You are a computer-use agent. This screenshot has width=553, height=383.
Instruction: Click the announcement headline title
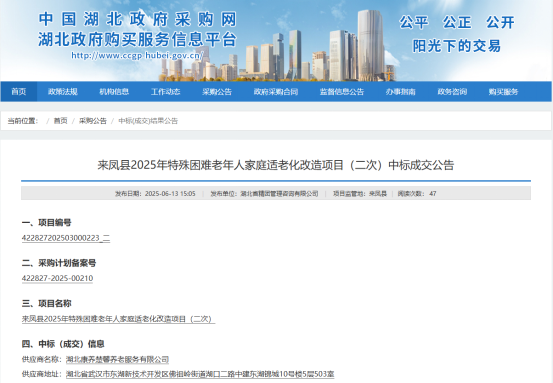click(276, 165)
